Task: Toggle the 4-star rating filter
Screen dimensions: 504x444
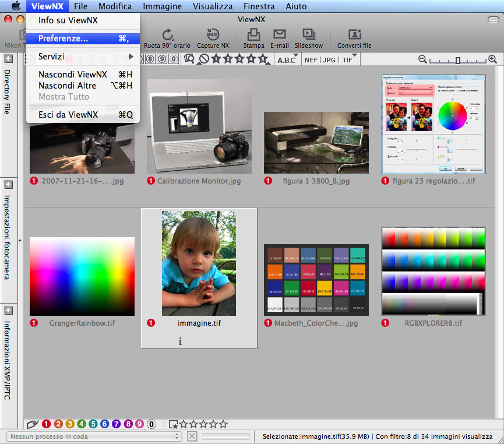Action: click(x=251, y=59)
